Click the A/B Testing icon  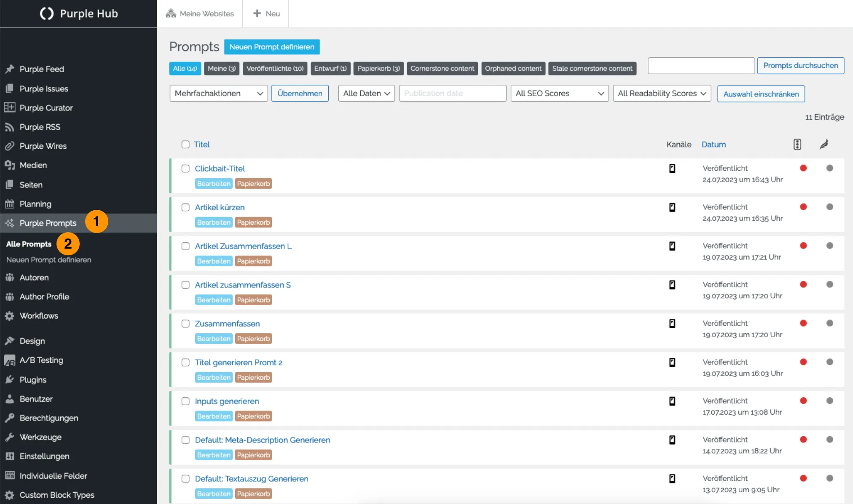pyautogui.click(x=10, y=360)
